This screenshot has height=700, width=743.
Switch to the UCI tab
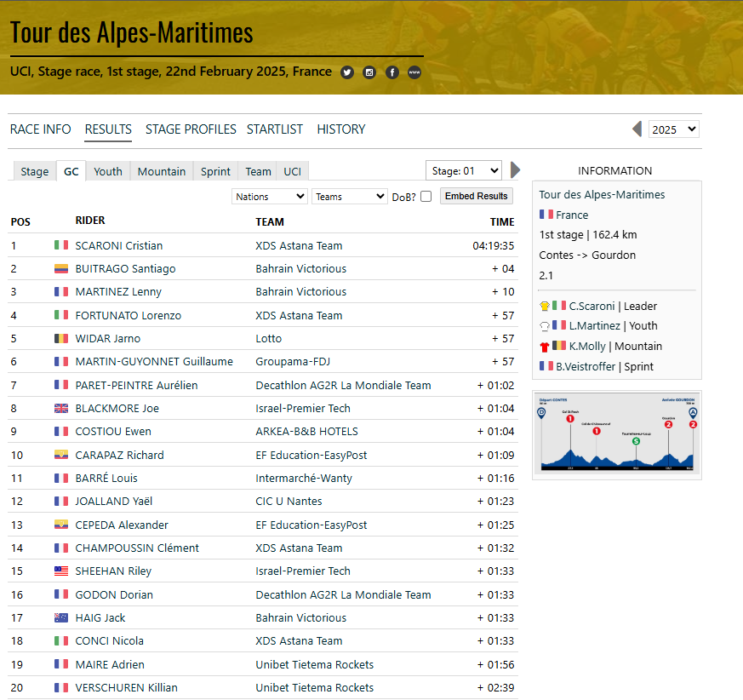point(293,171)
